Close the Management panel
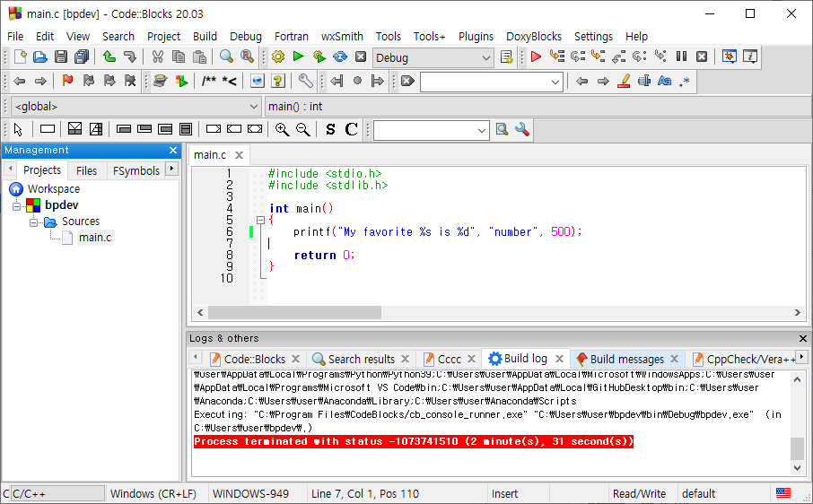This screenshot has height=504, width=813. (173, 151)
